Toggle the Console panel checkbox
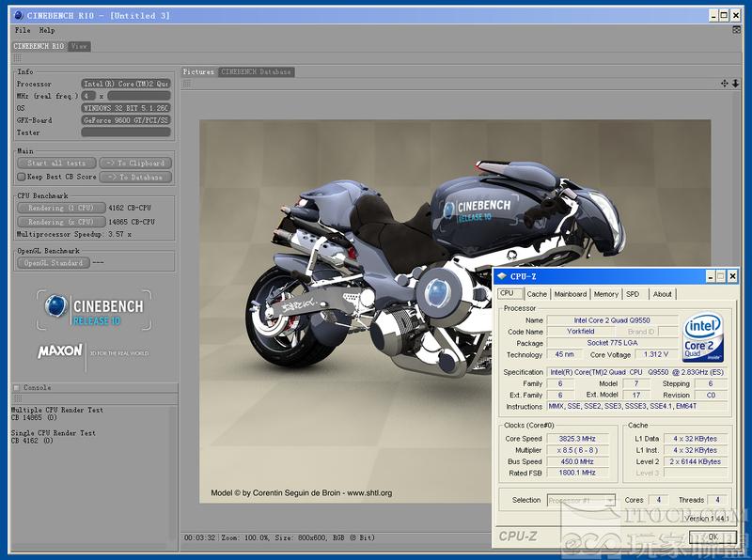 tap(16, 387)
